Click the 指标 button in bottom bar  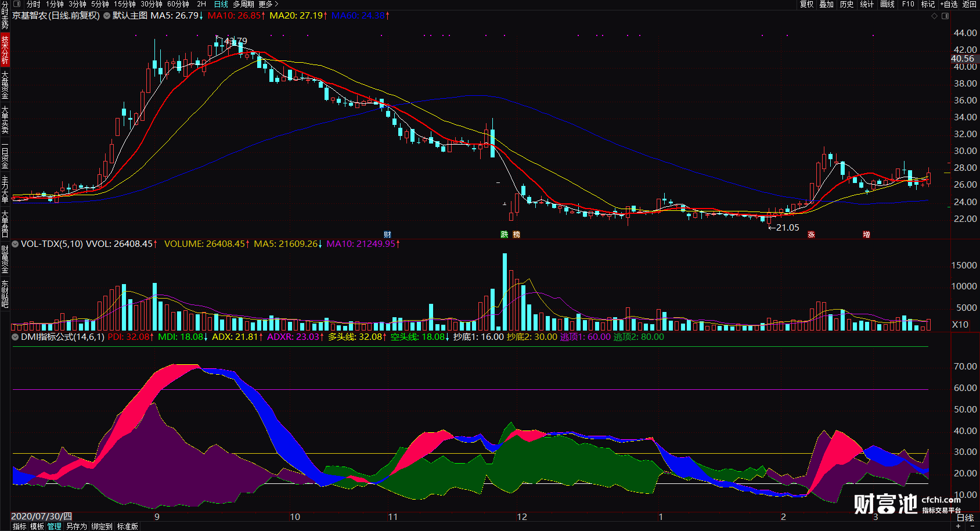click(x=19, y=526)
